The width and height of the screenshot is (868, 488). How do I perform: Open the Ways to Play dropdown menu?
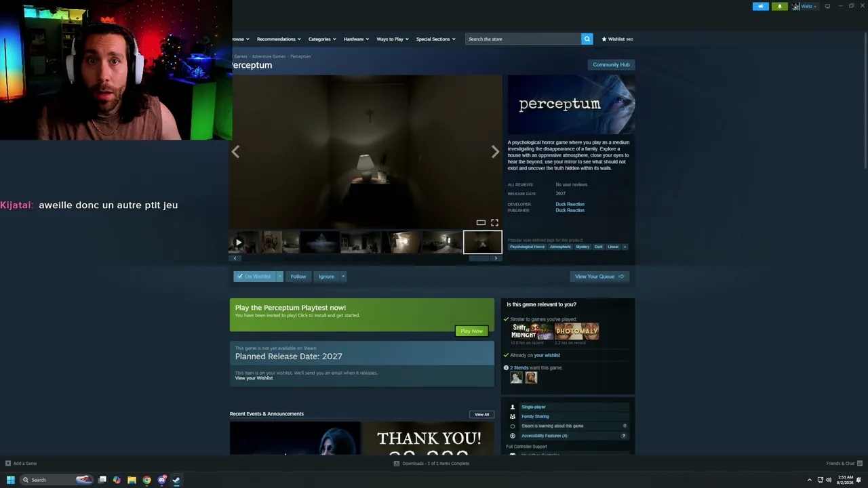pyautogui.click(x=393, y=39)
